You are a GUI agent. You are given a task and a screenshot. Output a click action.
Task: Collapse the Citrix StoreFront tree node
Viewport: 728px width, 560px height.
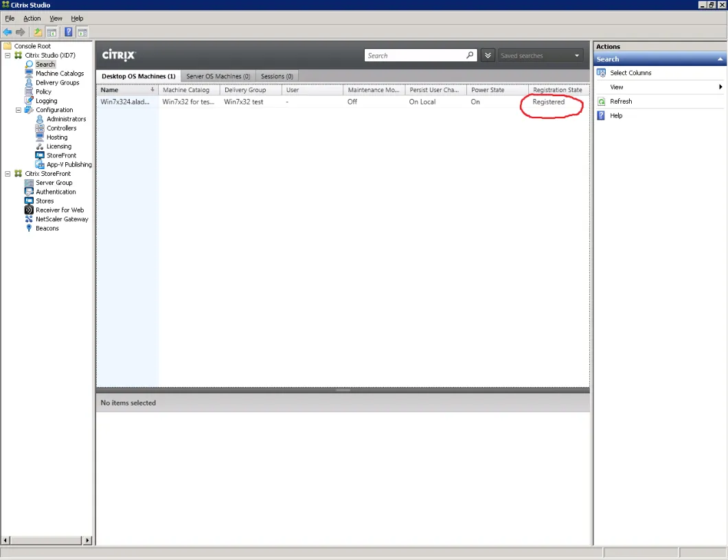(8, 174)
